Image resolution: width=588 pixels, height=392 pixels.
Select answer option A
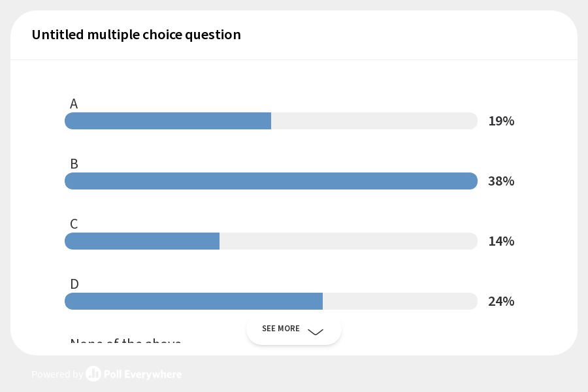(74, 103)
